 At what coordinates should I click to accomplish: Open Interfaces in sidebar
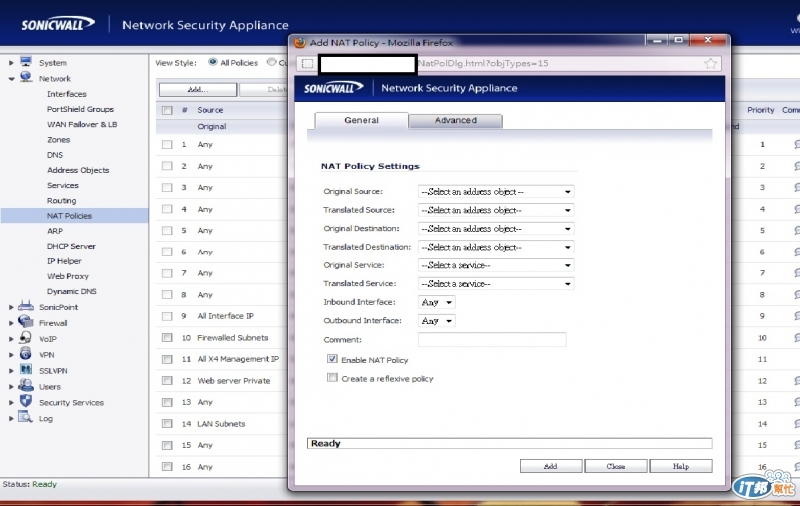(67, 94)
